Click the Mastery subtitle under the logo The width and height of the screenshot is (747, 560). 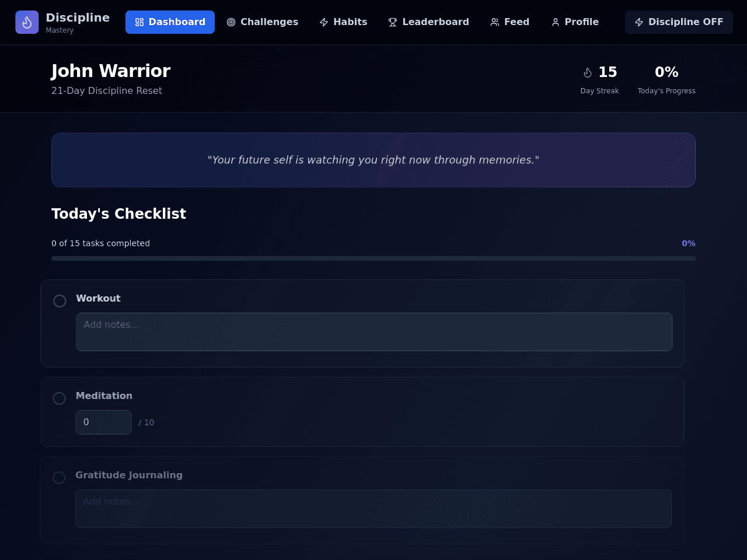[60, 30]
